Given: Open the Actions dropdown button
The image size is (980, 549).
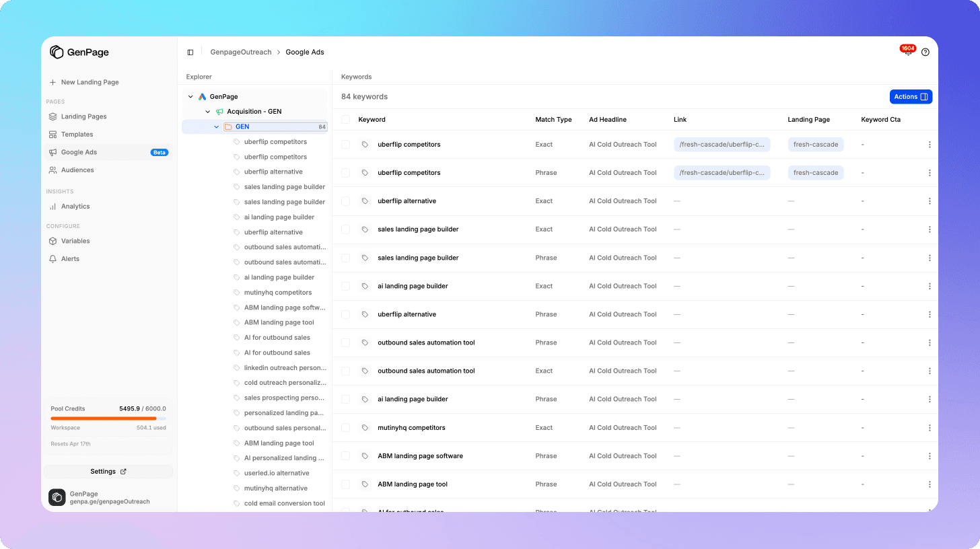Looking at the screenshot, I should pos(911,97).
